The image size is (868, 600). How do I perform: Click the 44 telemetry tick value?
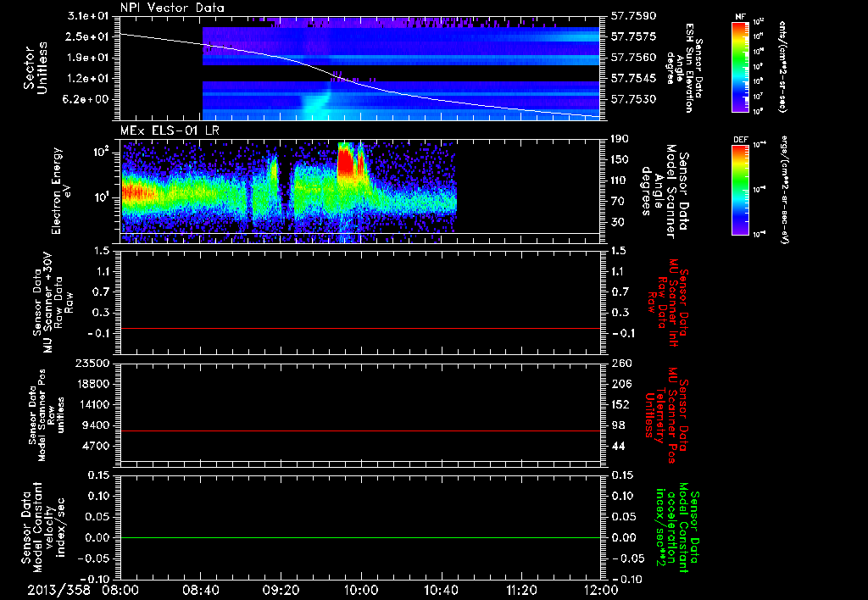coord(618,446)
